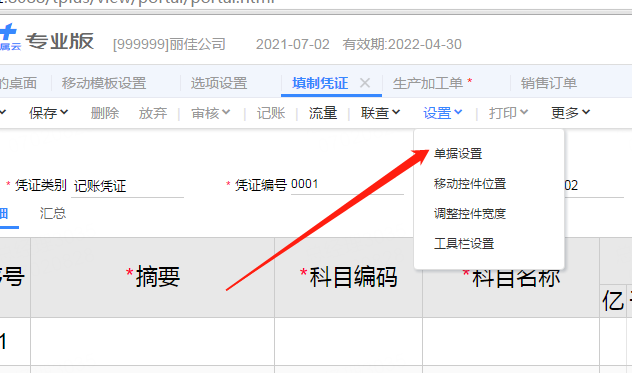The width and height of the screenshot is (632, 373).
Task: Click the first row's 科目编码 cell
Action: [349, 342]
